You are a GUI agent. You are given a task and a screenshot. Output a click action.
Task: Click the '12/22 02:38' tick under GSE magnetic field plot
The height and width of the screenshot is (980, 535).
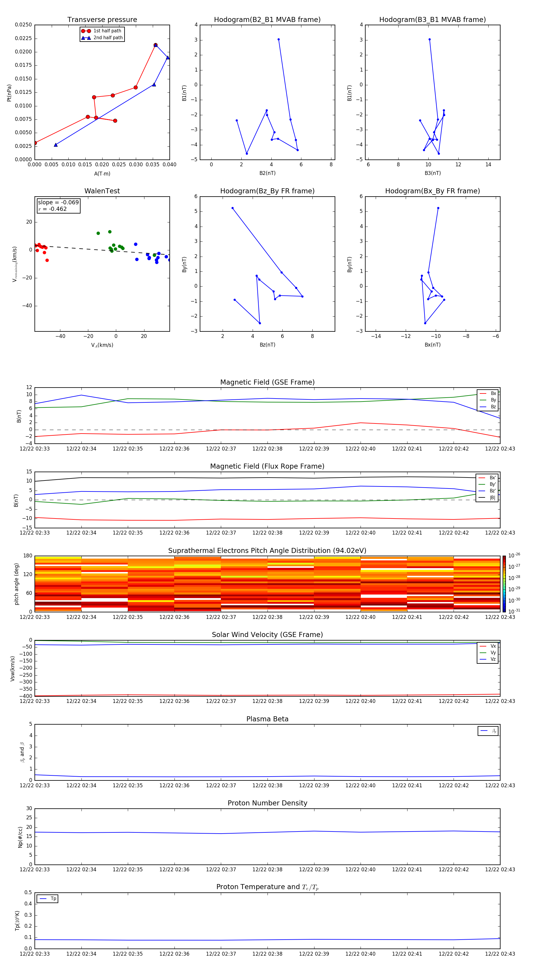click(267, 449)
